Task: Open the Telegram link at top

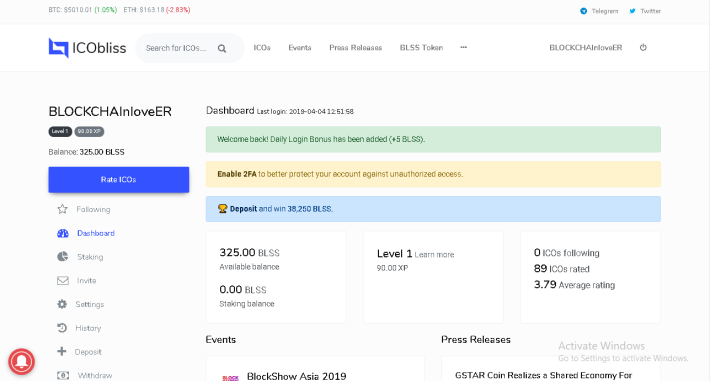Action: tap(599, 11)
